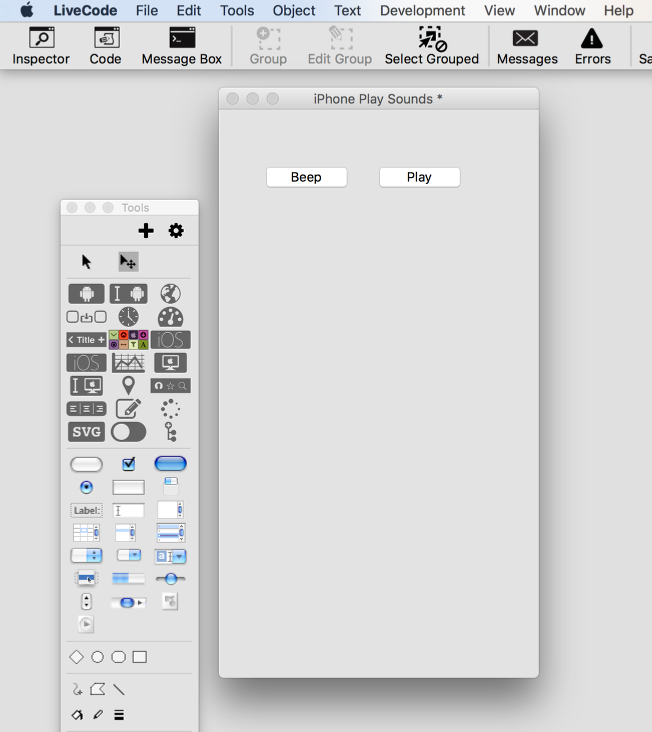Open the Message Box
This screenshot has width=652, height=732.
coord(182,46)
